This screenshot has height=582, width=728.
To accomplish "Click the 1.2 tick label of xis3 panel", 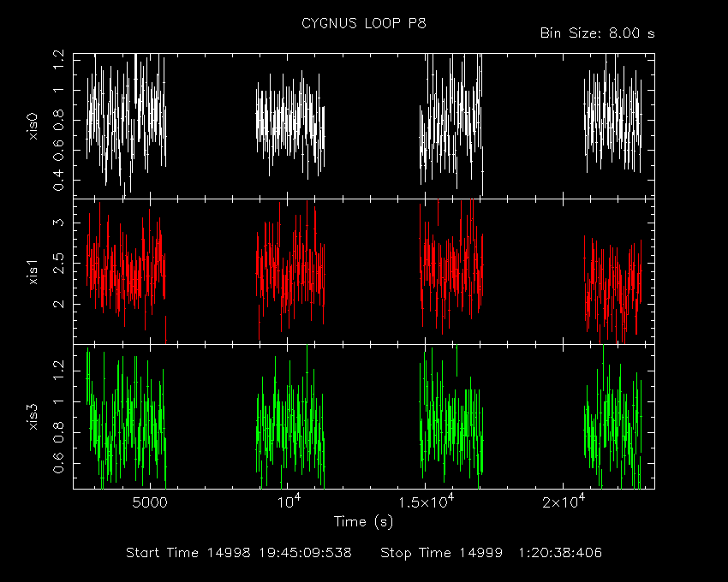I will (58, 371).
